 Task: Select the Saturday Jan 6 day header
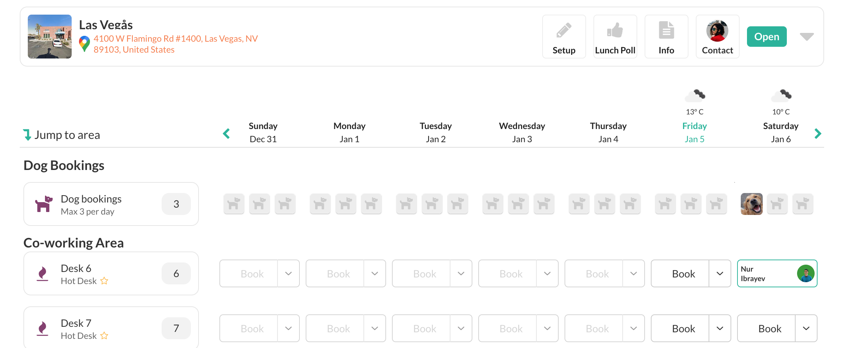(781, 132)
